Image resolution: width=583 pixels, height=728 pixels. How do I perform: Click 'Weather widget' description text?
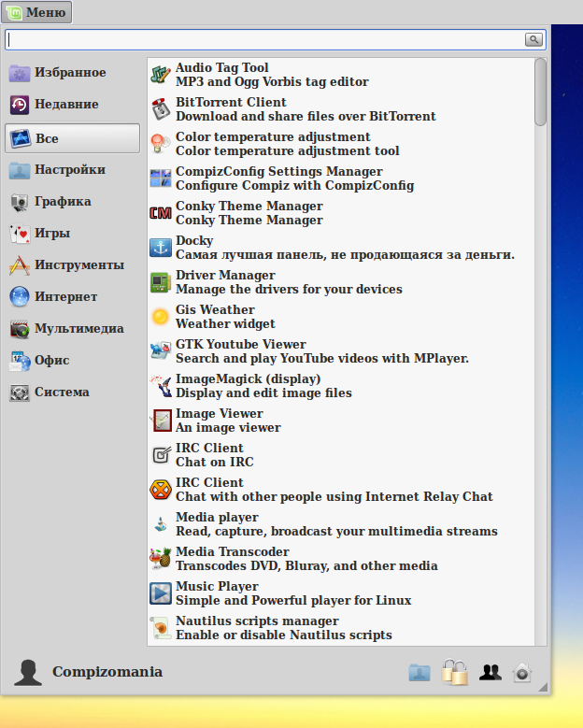coord(225,323)
